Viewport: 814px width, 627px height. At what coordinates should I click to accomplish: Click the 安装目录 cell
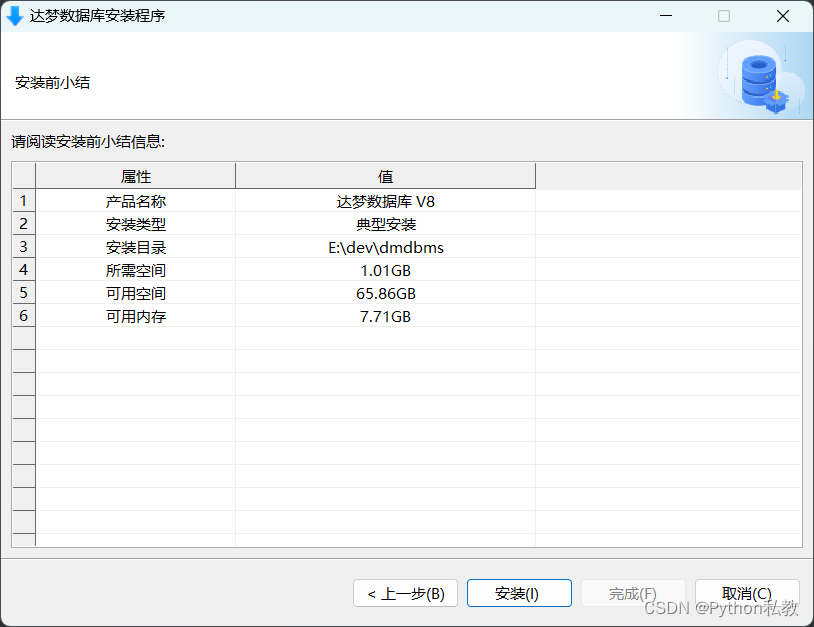coord(135,247)
